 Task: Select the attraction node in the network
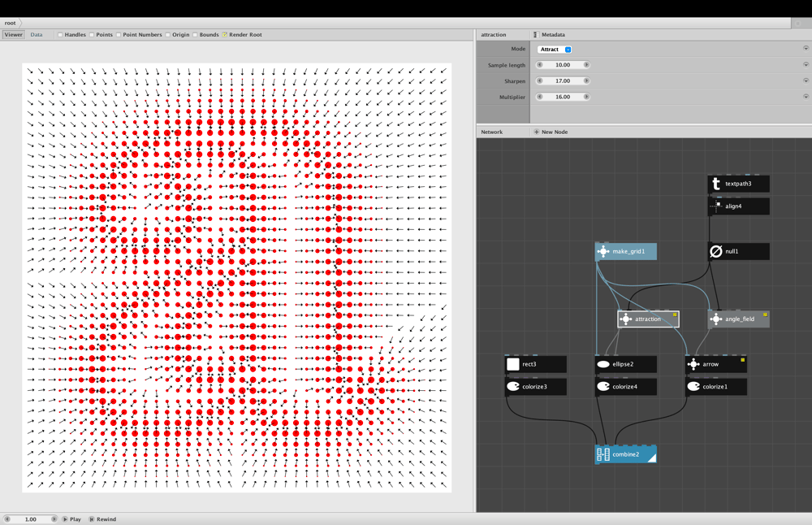(648, 319)
